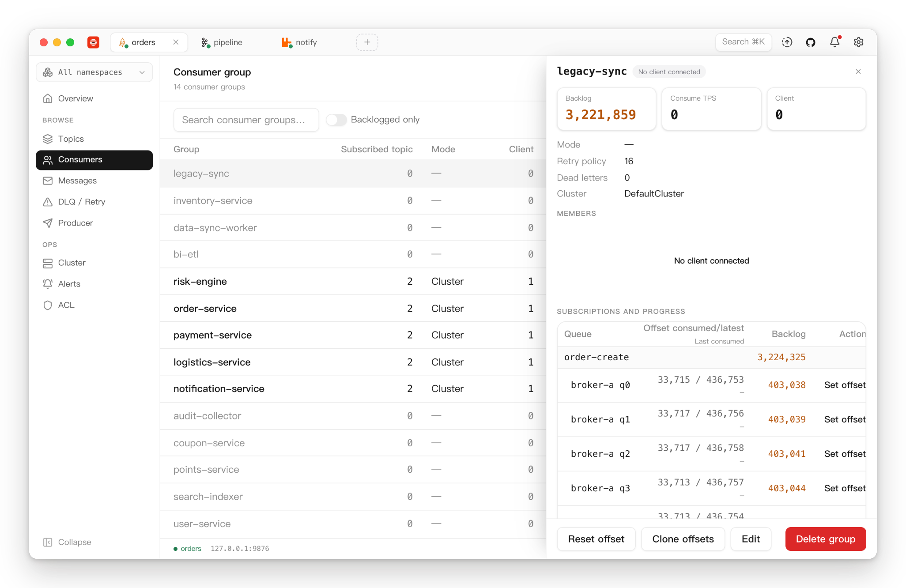Open the Search ⌘K field
This screenshot has height=588, width=906.
point(744,42)
